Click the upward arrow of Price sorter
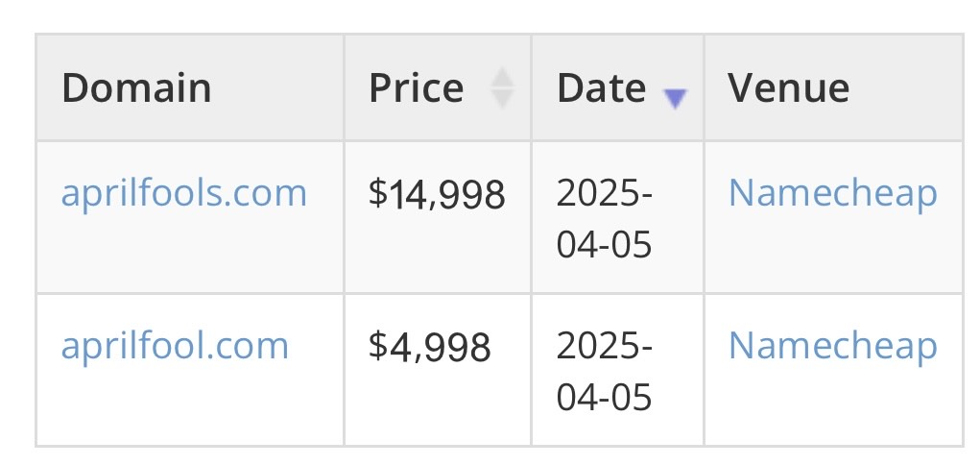The height and width of the screenshot is (465, 980). [502, 78]
